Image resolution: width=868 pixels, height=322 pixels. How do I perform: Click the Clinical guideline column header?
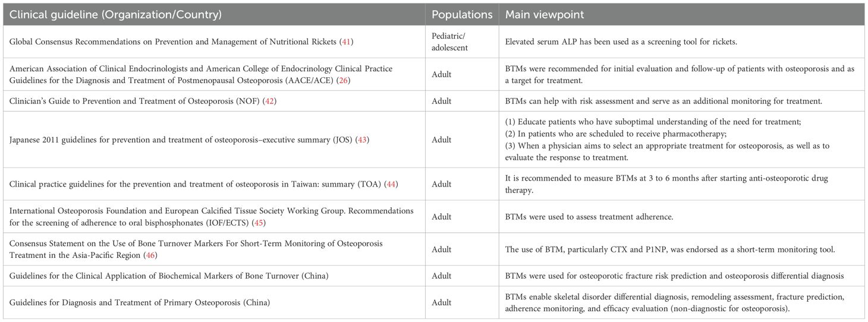113,14
